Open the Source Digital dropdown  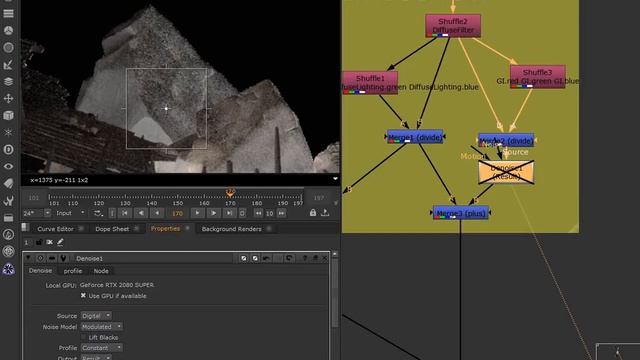pos(96,316)
